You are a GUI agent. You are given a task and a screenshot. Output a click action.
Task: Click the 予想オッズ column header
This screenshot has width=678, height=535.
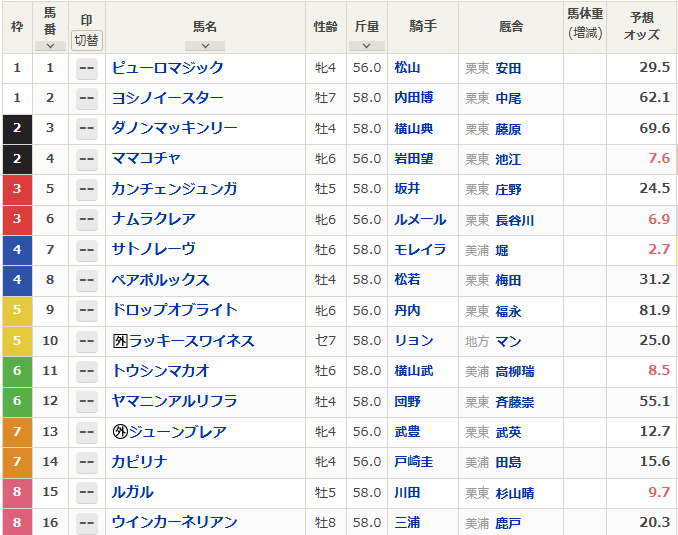641,26
